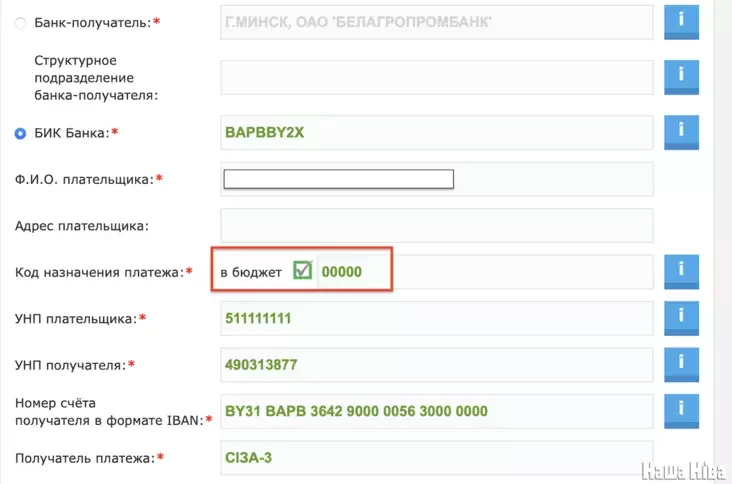732x484 pixels.
Task: Click the IBAN account number field
Action: coord(436,411)
